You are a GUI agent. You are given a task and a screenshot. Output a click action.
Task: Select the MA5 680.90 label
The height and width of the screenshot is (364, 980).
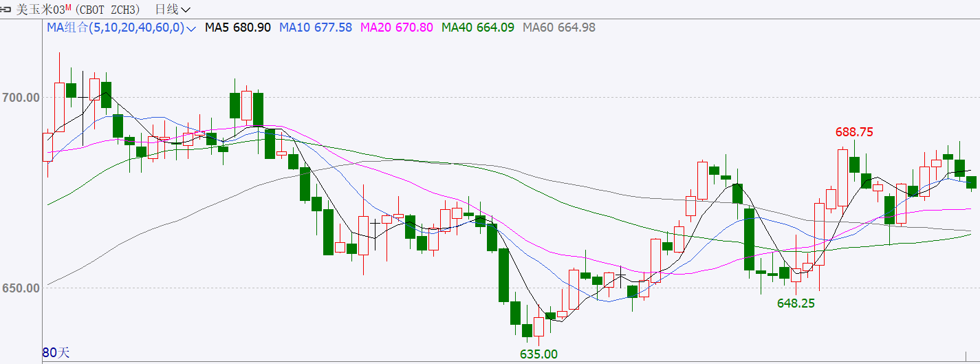[x=238, y=28]
